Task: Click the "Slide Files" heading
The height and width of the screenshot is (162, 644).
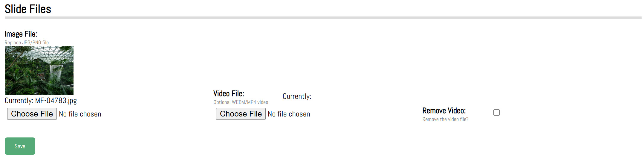Action: coord(28,9)
